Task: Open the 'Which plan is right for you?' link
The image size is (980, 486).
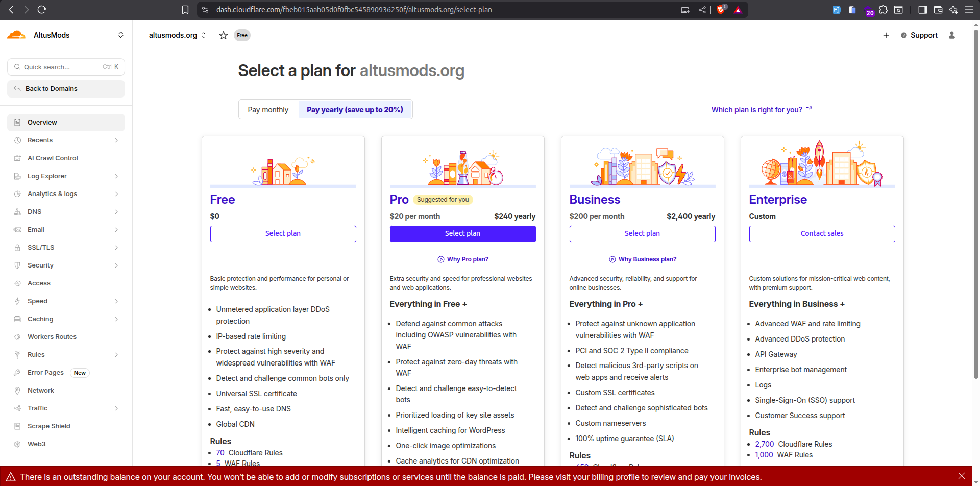Action: [x=756, y=109]
